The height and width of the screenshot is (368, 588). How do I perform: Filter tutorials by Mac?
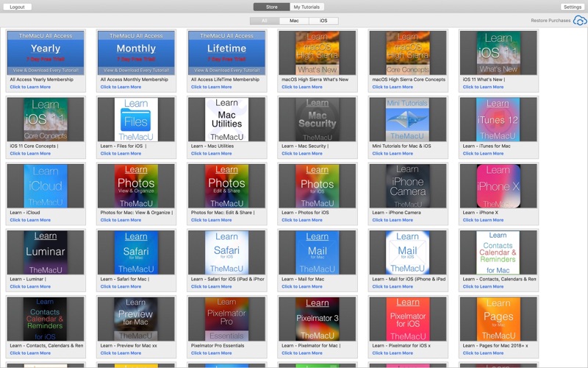click(x=294, y=21)
